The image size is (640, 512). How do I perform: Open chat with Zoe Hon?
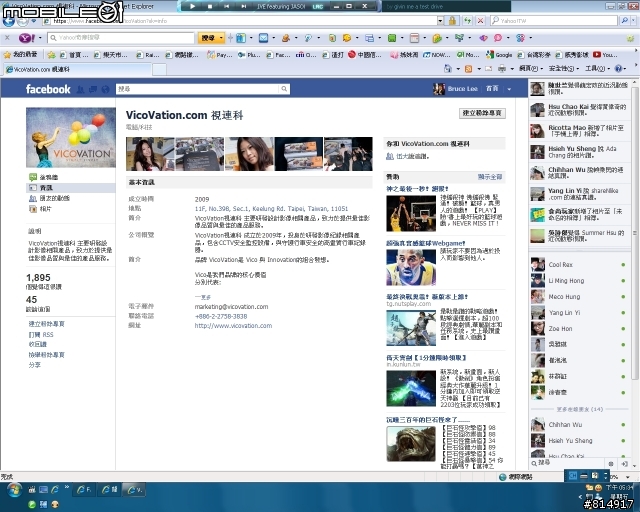[x=579, y=329]
